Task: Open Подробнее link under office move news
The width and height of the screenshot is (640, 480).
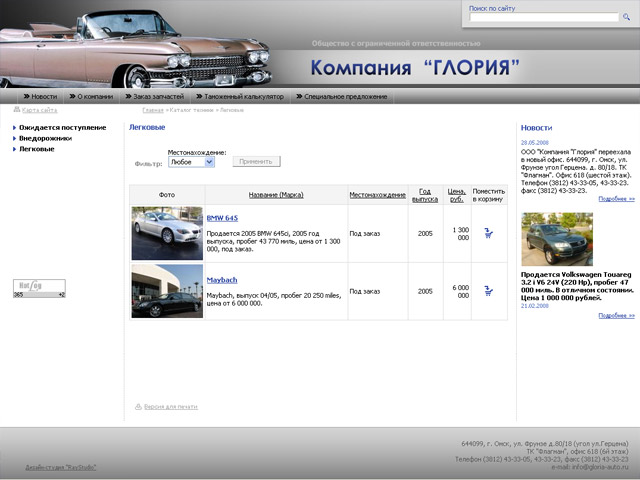Action: click(x=616, y=199)
